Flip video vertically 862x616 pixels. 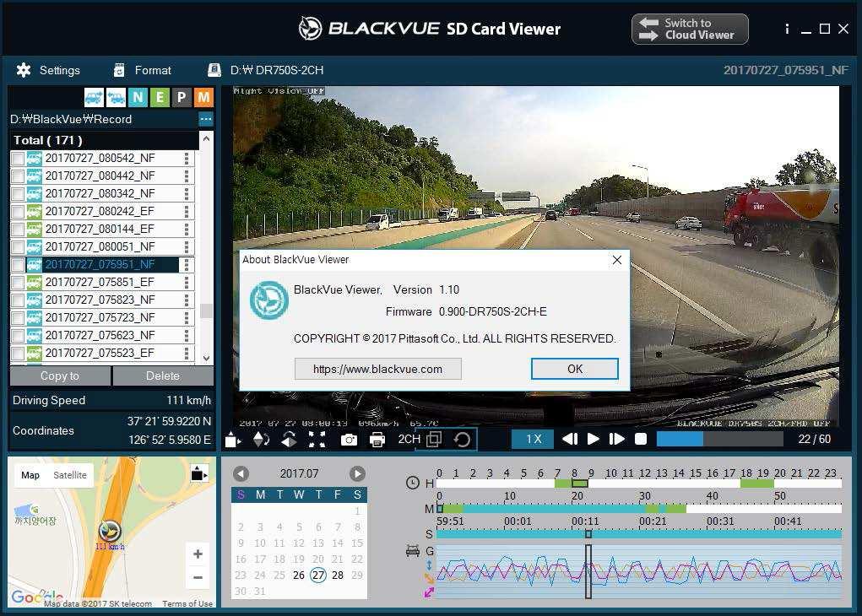tap(261, 440)
